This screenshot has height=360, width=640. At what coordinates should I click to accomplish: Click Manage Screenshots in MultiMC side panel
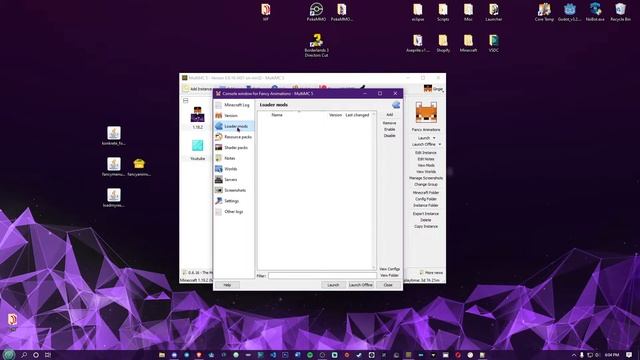(426, 178)
